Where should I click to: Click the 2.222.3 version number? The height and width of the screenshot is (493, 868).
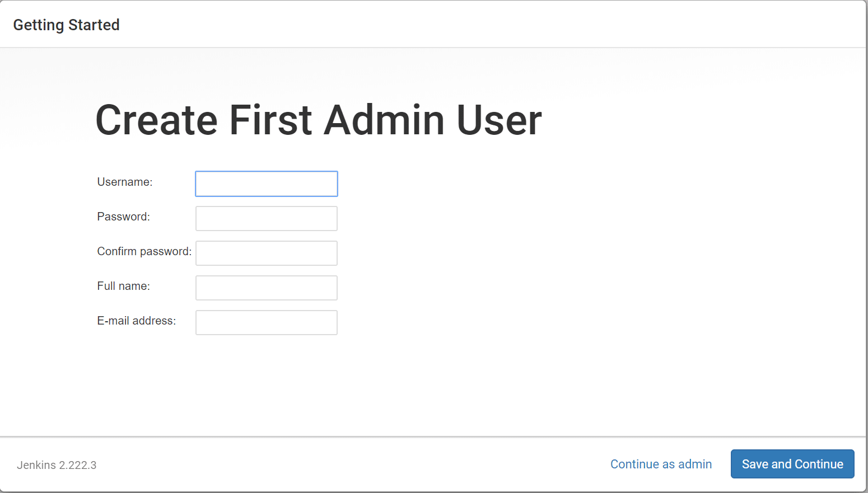pyautogui.click(x=78, y=465)
